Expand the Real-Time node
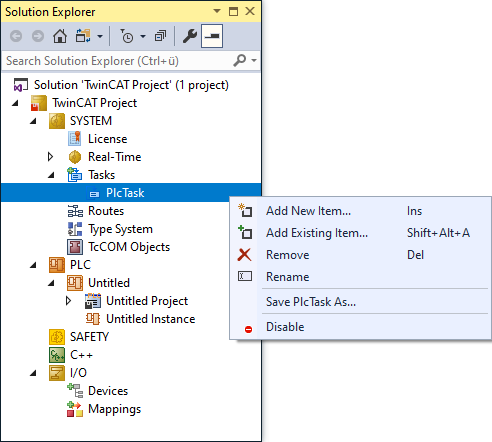492x442 pixels. 50,157
